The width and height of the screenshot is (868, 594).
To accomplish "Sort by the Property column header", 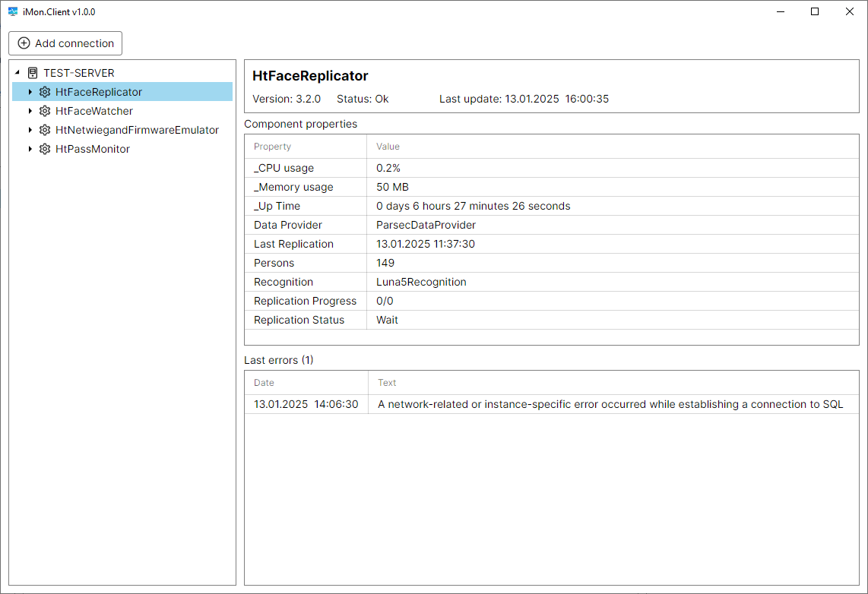I will pos(272,147).
